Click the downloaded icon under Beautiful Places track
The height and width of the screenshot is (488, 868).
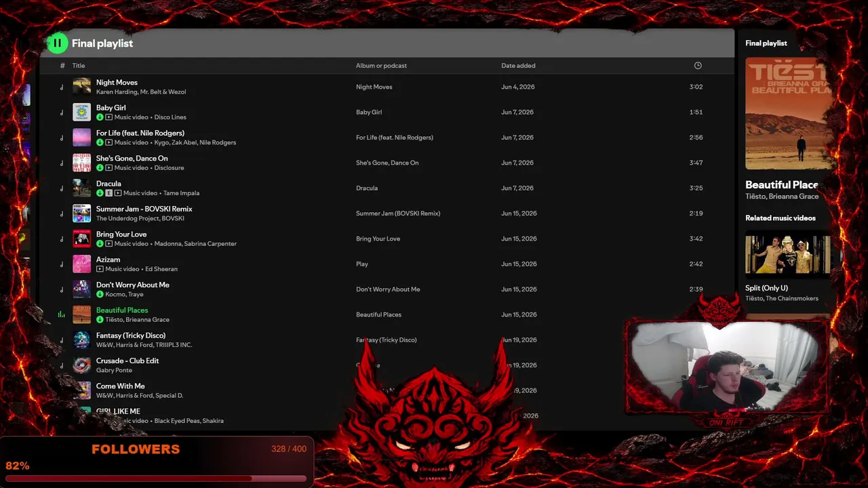(x=100, y=320)
